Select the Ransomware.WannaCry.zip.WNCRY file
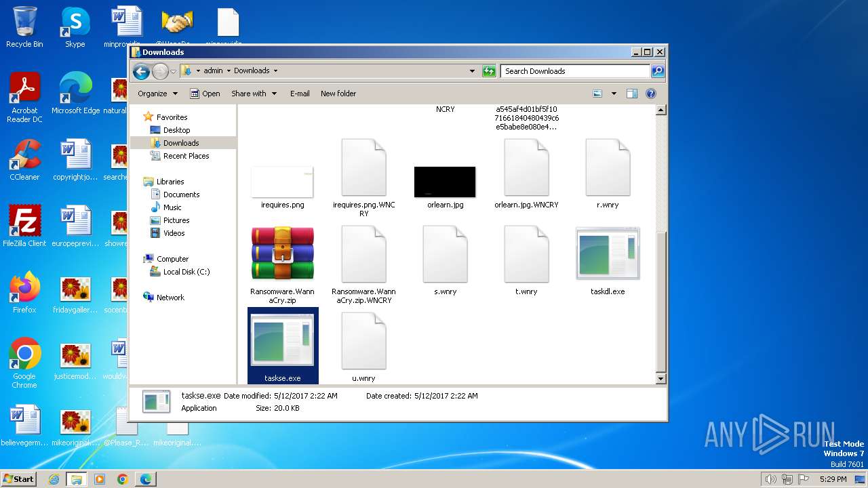The width and height of the screenshot is (868, 488). [x=363, y=265]
